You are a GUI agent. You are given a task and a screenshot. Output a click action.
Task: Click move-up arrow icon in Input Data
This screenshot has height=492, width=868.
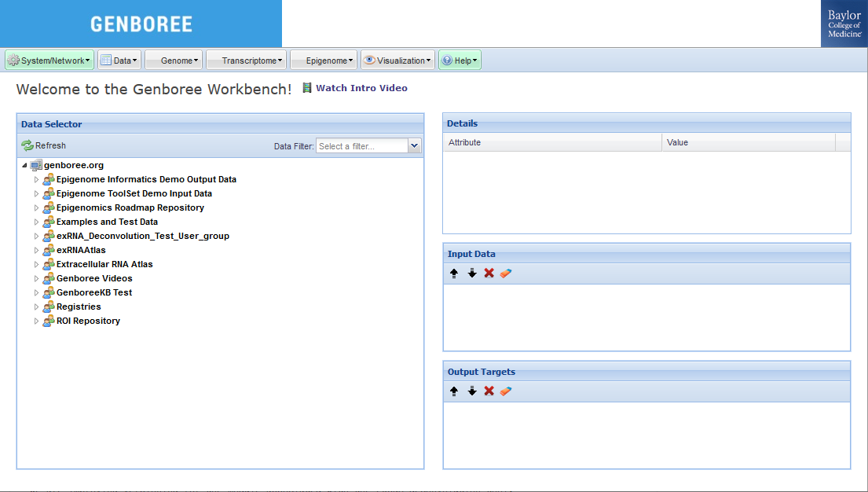tap(454, 274)
